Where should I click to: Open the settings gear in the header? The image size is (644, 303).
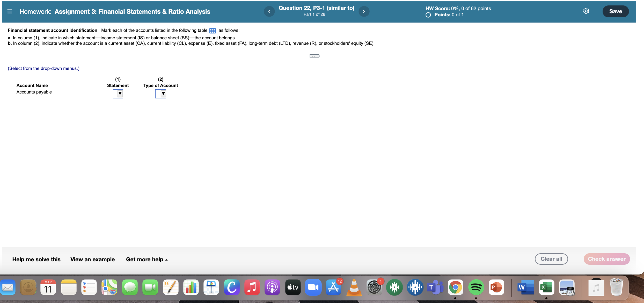pyautogui.click(x=586, y=11)
